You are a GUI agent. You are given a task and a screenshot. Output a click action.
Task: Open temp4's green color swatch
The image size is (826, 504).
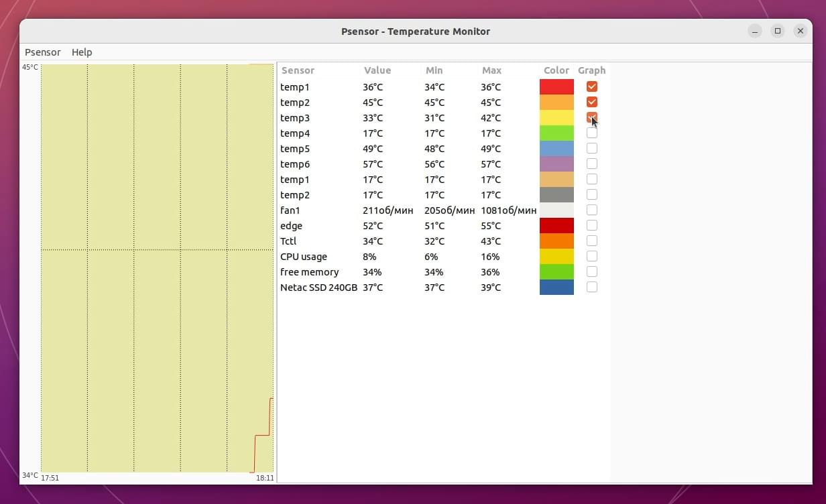556,133
